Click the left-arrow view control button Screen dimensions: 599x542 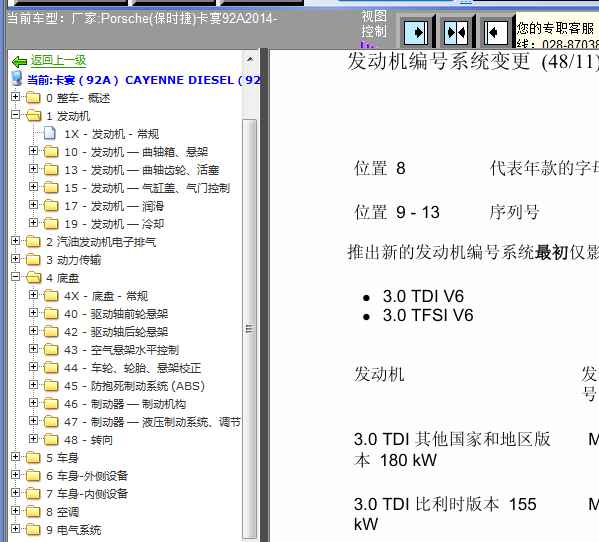point(496,32)
